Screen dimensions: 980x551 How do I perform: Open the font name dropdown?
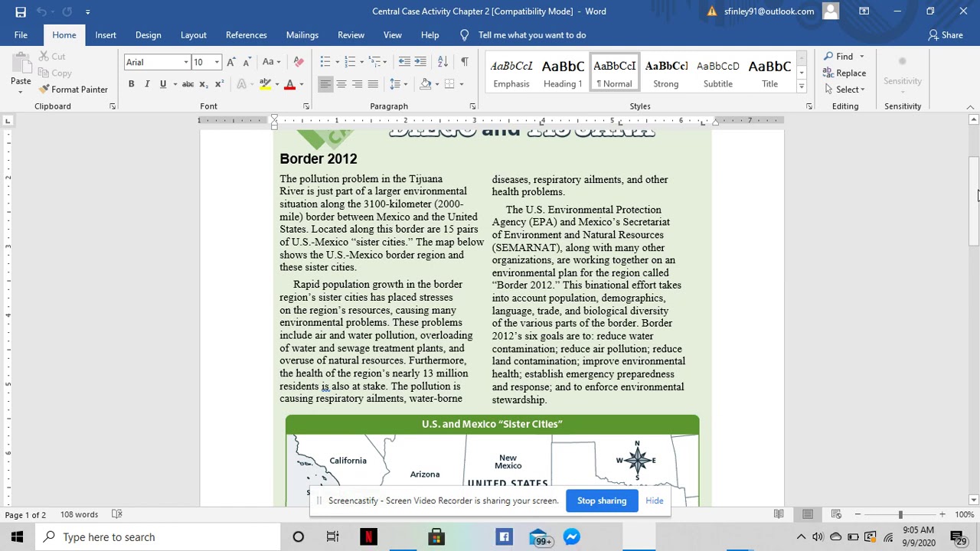[186, 62]
